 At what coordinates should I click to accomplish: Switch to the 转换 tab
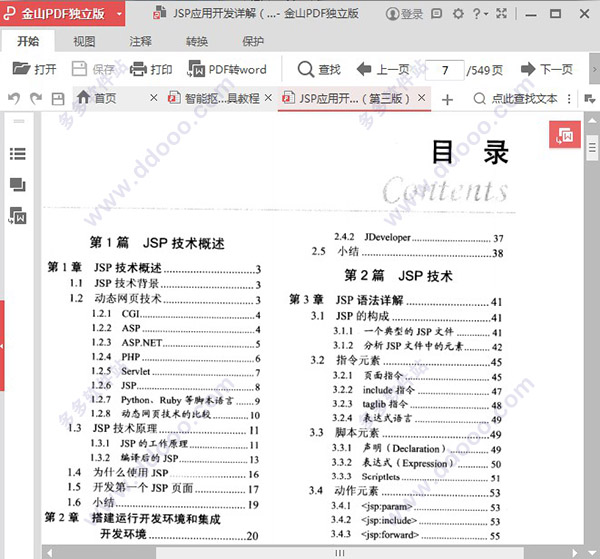click(x=197, y=41)
